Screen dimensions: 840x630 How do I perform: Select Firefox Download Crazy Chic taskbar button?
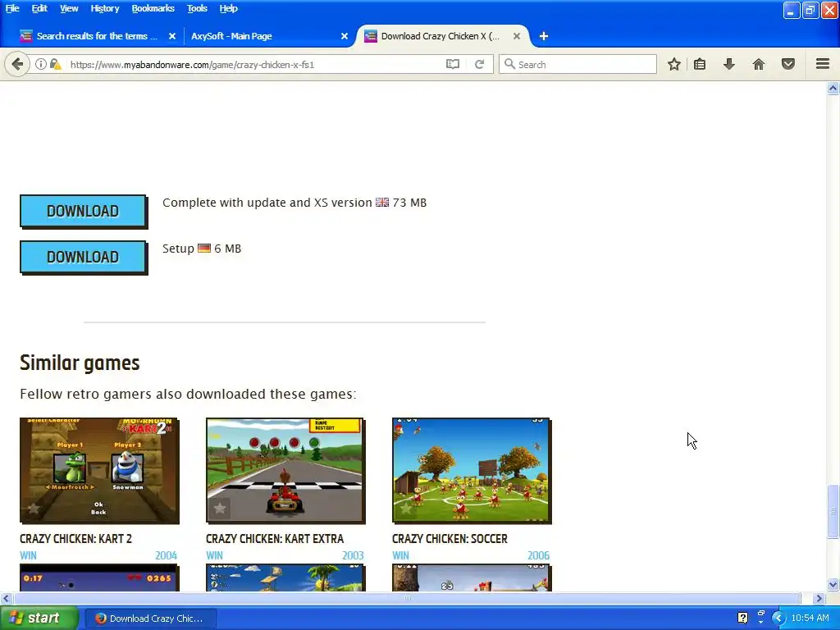pos(150,619)
